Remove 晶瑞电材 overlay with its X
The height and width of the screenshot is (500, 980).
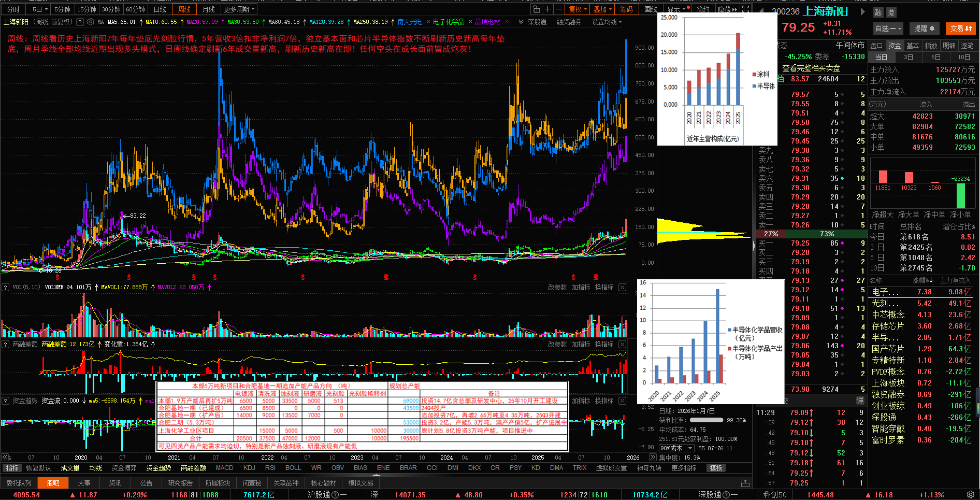pos(507,22)
